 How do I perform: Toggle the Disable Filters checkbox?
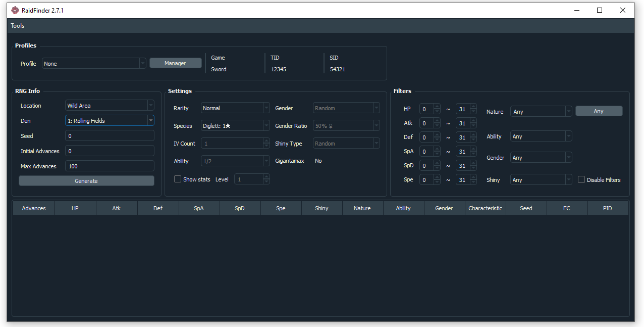click(x=581, y=180)
